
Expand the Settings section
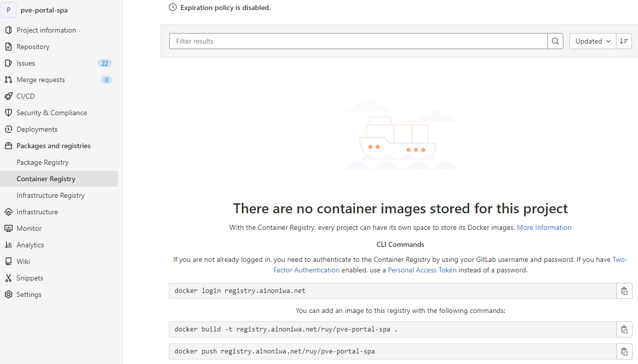(x=29, y=294)
